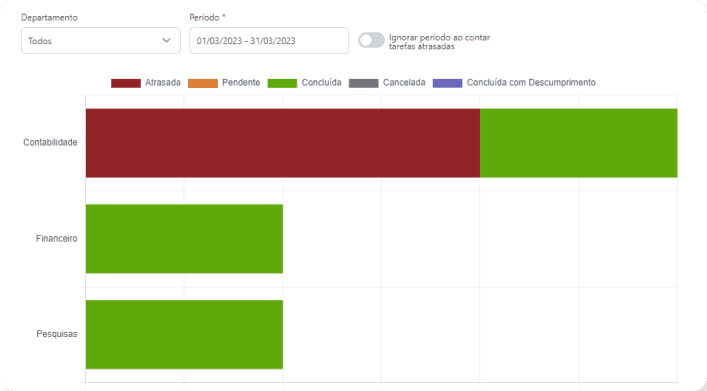Select the red Atrasada bar for Contabilidade
Screen dimensions: 707x391
pyautogui.click(x=283, y=143)
